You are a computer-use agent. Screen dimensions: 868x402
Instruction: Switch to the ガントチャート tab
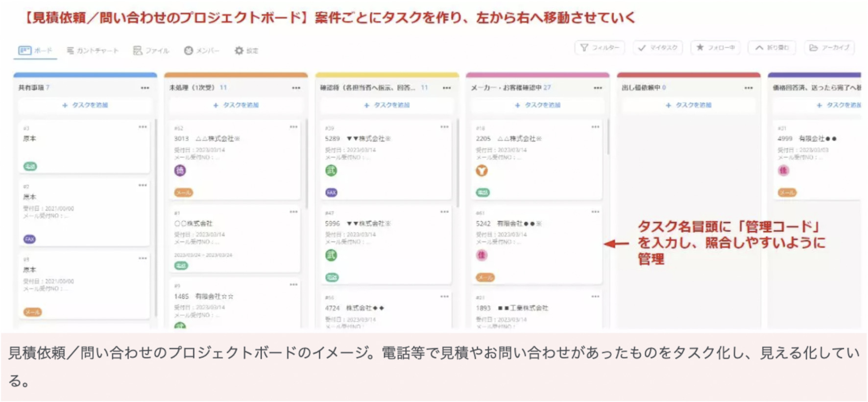[x=93, y=50]
